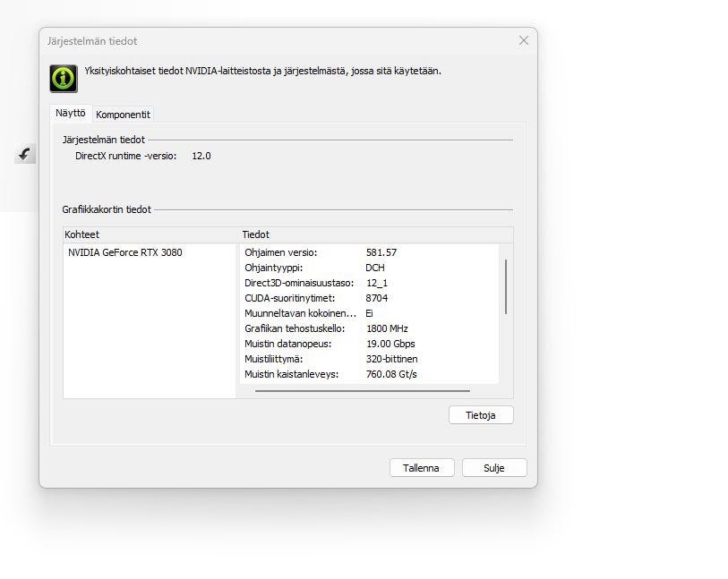Close the Järjestelmän tiedot dialog
Image resolution: width=728 pixels, height=579 pixels.
524,41
